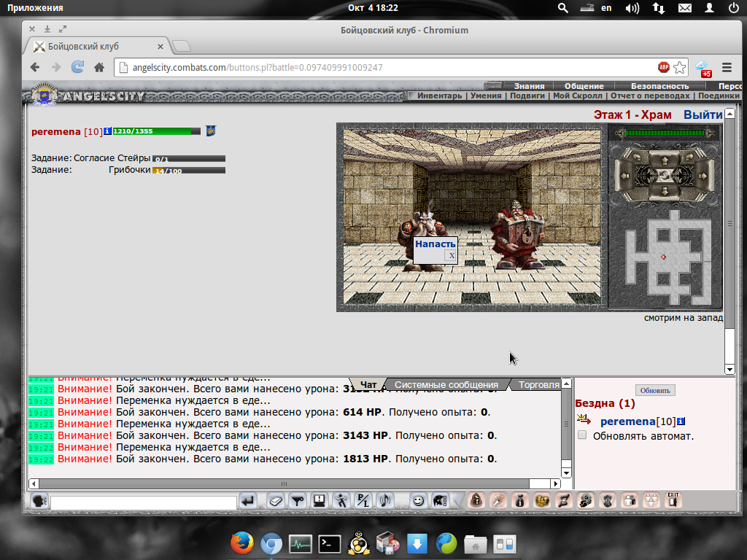This screenshot has height=560, width=747.
Task: Open the Мой Скролл link
Action: (x=578, y=96)
